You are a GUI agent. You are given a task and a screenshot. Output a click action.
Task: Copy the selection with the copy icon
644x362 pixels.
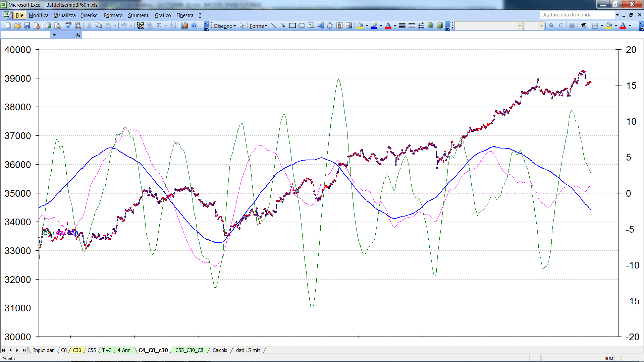click(99, 25)
